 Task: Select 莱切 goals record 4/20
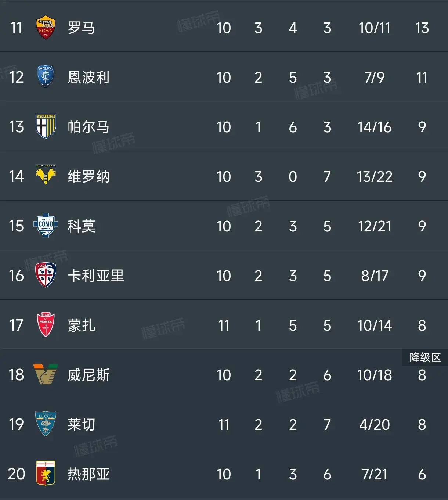pos(375,425)
